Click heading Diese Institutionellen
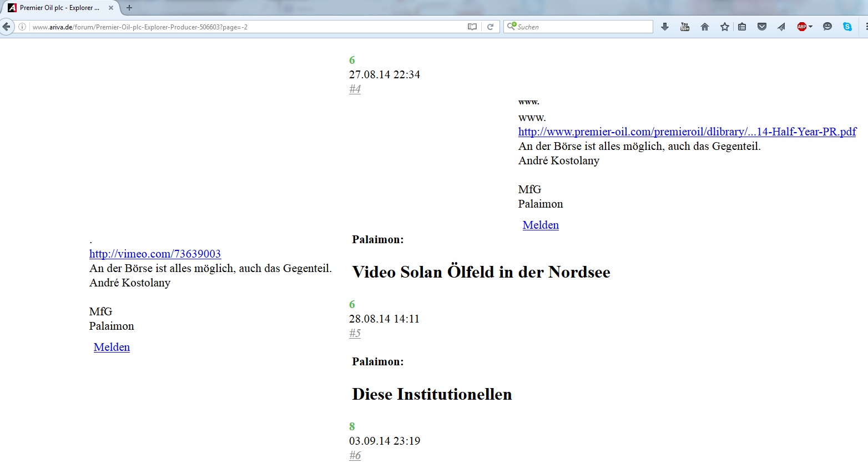 [x=432, y=394]
